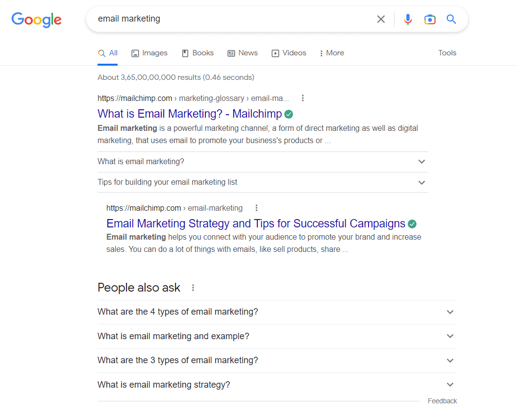This screenshot has height=420, width=517.
Task: Open the Tools options
Action: tap(447, 53)
